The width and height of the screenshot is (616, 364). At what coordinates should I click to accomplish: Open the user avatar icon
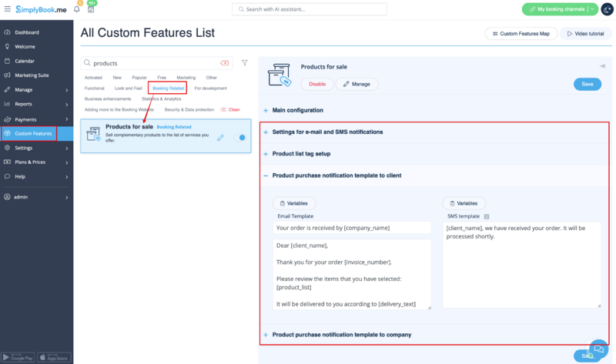pyautogui.click(x=607, y=9)
